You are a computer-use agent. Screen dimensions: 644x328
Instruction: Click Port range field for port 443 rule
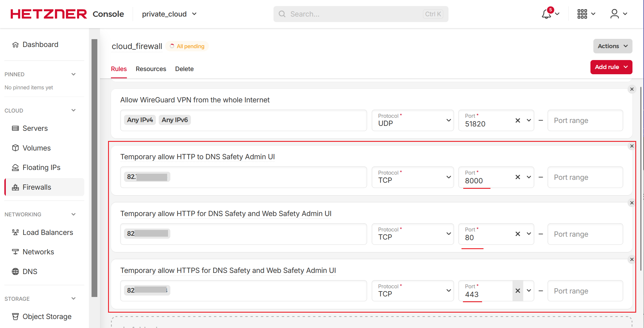coord(585,291)
